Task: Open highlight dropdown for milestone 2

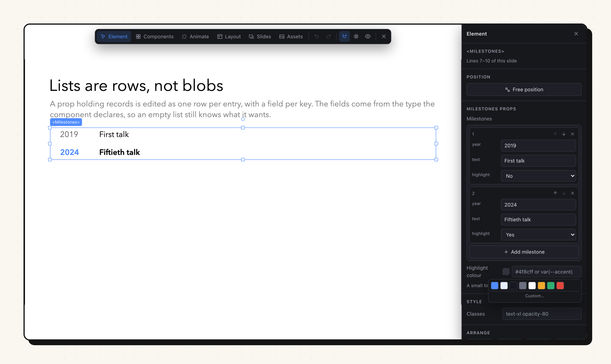Action: click(538, 235)
